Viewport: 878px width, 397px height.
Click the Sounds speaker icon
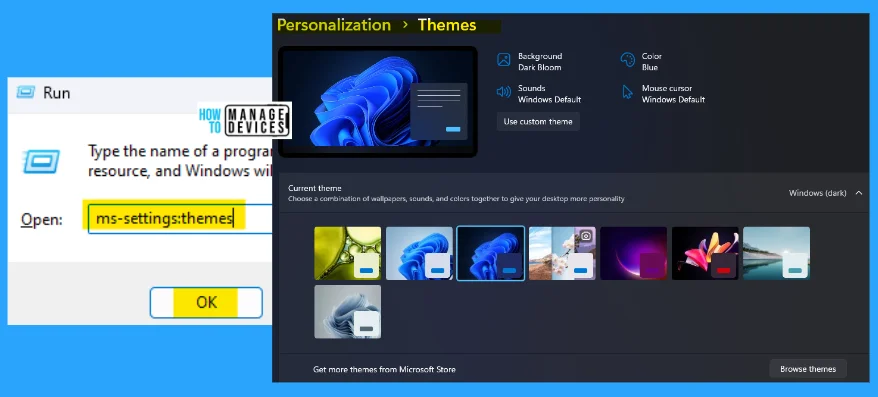504,92
